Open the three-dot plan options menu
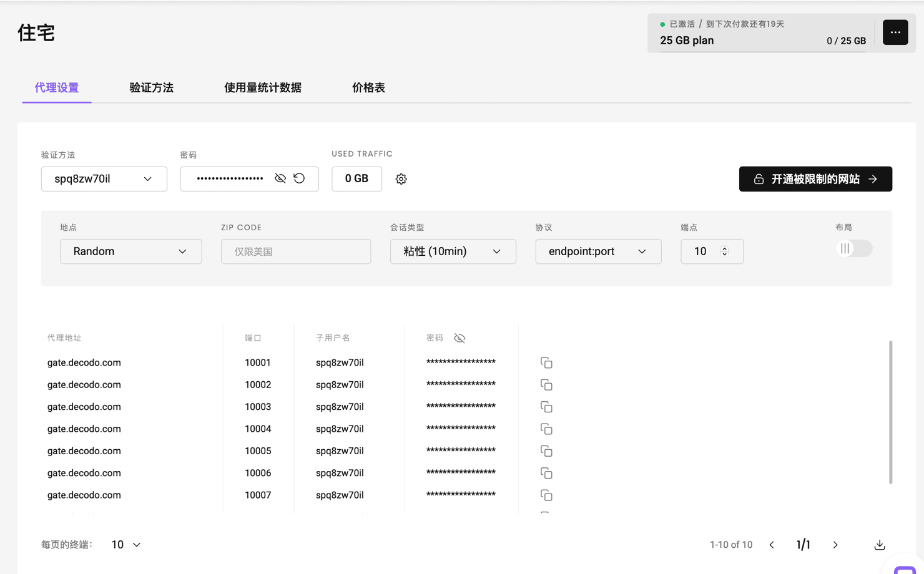924x574 pixels. tap(895, 32)
